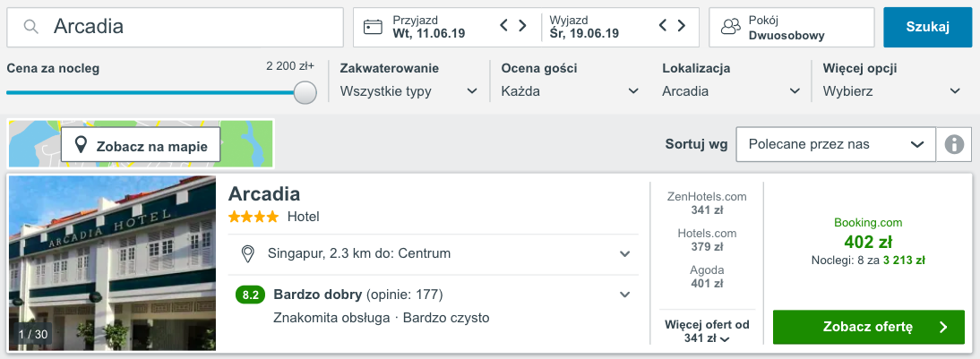The width and height of the screenshot is (980, 359).
Task: Click the Arcadia search input field
Action: pos(175,27)
